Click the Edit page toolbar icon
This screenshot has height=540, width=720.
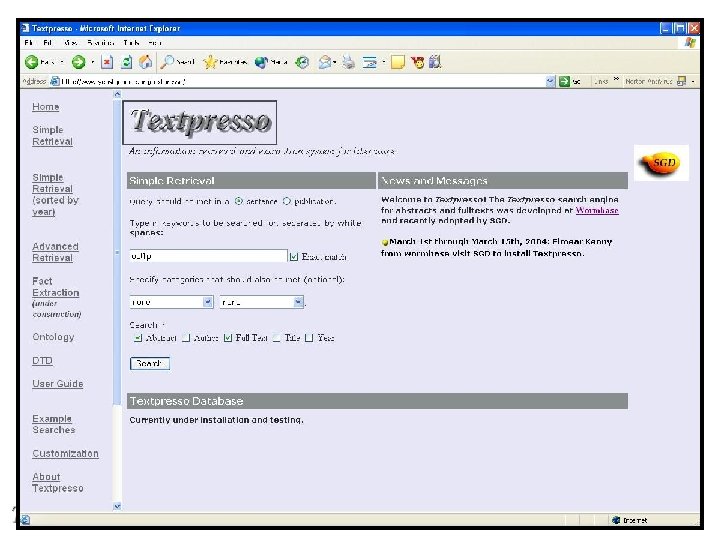tap(369, 62)
